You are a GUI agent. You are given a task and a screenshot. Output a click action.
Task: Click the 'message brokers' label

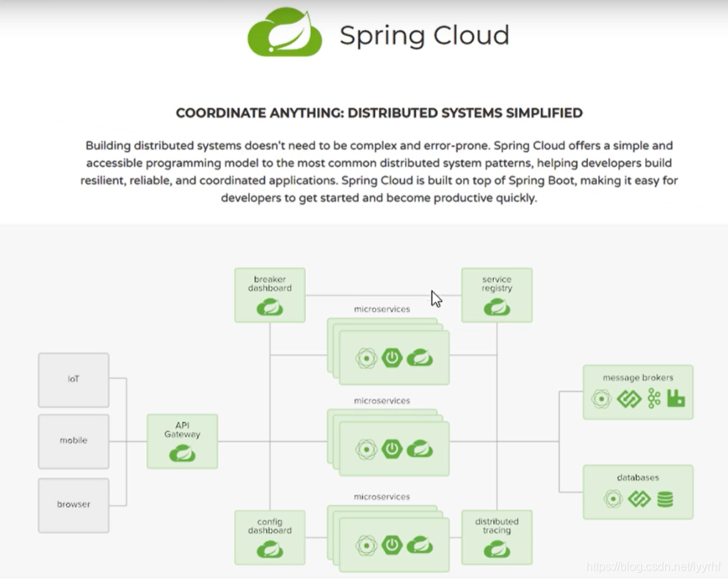pos(638,377)
